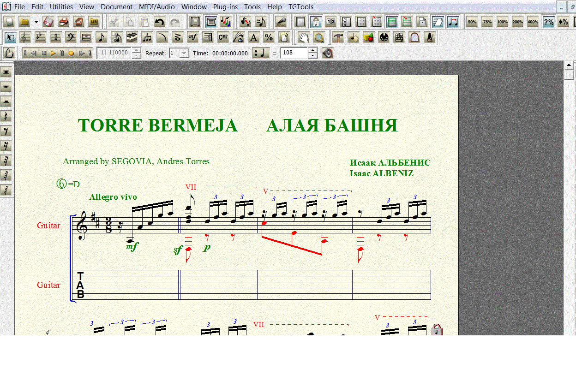Screen dimensions: 588x375
Task: Save the document with floppy icon
Action: pyautogui.click(x=49, y=22)
